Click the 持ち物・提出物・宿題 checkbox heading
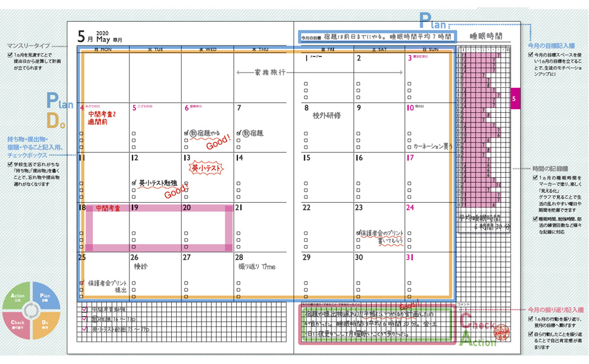The image size is (589, 364). pyautogui.click(x=35, y=147)
